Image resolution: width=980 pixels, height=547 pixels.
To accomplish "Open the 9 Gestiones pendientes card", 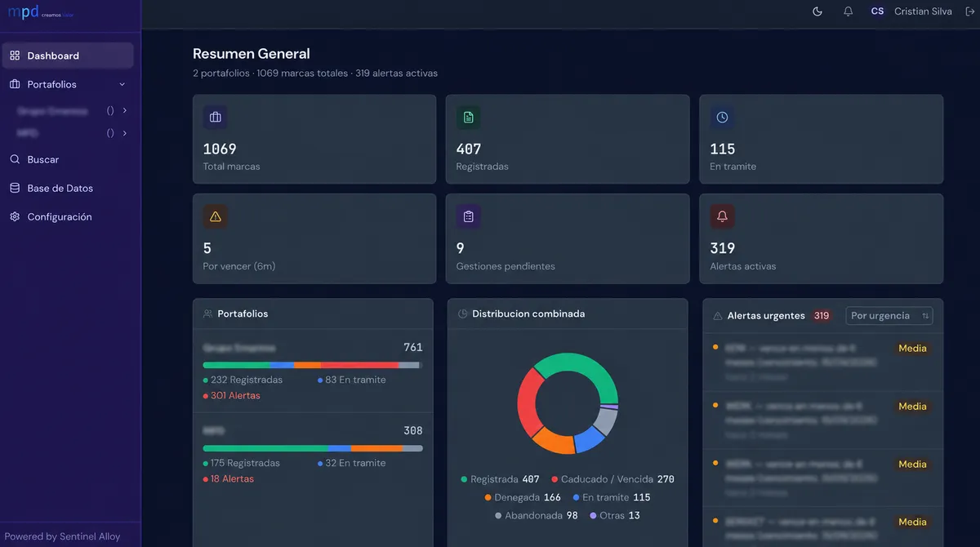I will (568, 238).
